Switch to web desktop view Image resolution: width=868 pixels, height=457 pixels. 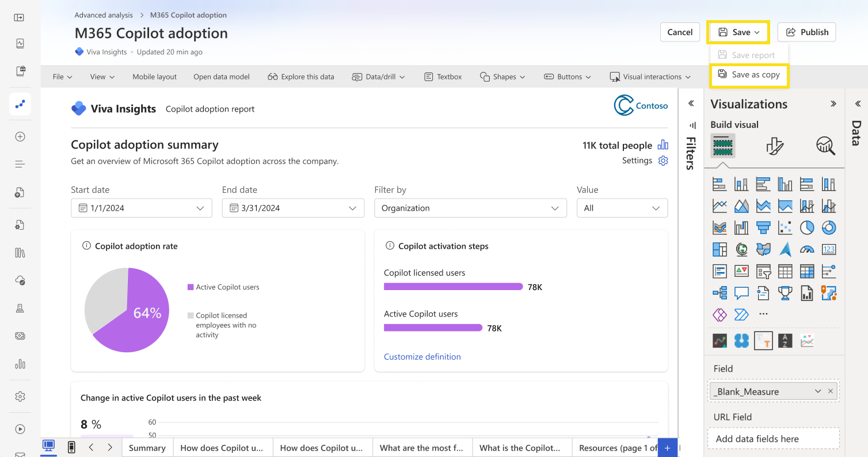pyautogui.click(x=48, y=447)
